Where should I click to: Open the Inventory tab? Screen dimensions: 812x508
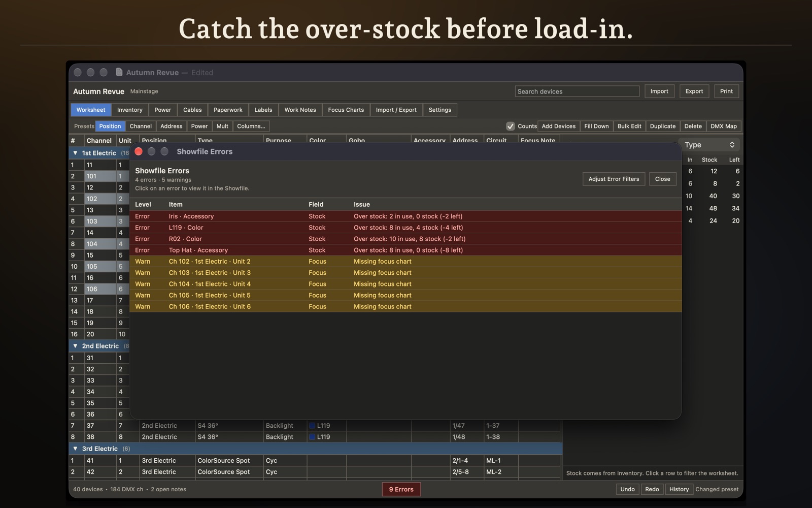point(130,110)
